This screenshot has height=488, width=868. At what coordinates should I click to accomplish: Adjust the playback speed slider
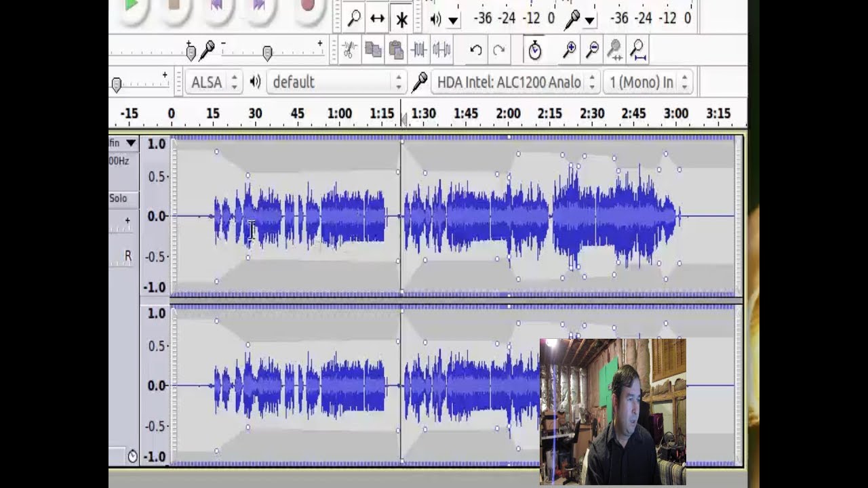[116, 84]
